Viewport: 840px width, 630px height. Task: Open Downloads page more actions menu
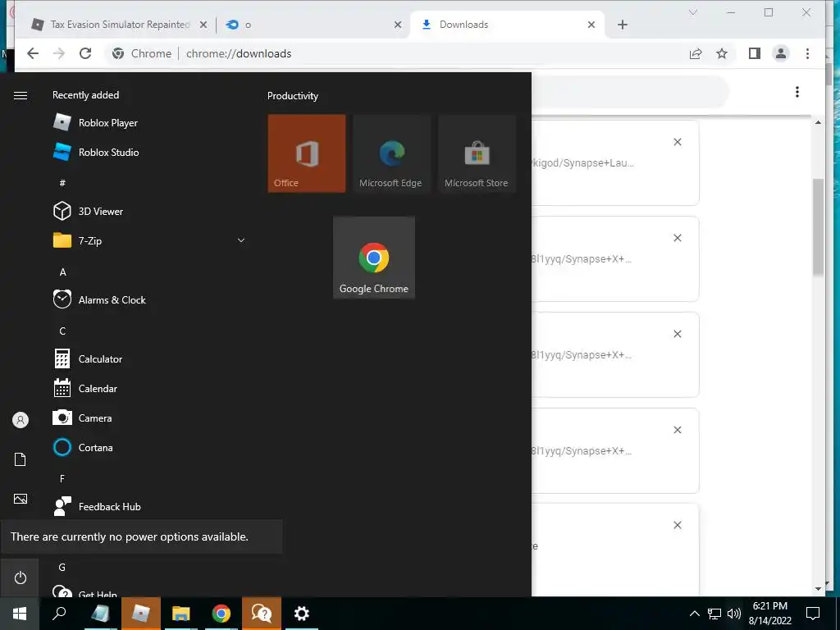coord(797,92)
